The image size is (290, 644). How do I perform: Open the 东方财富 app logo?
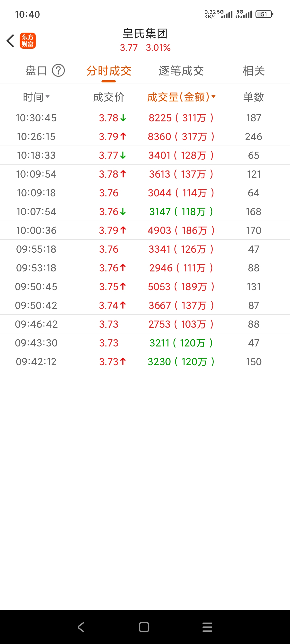[x=28, y=41]
